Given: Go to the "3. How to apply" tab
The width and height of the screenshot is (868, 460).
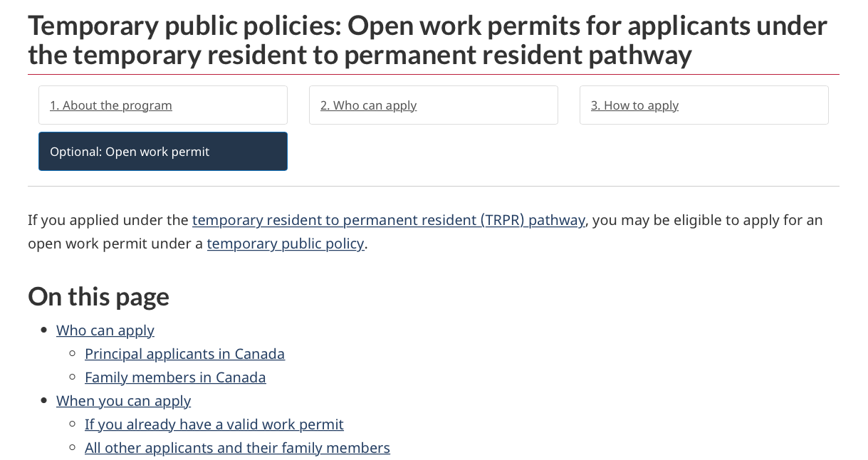Looking at the screenshot, I should pos(704,105).
